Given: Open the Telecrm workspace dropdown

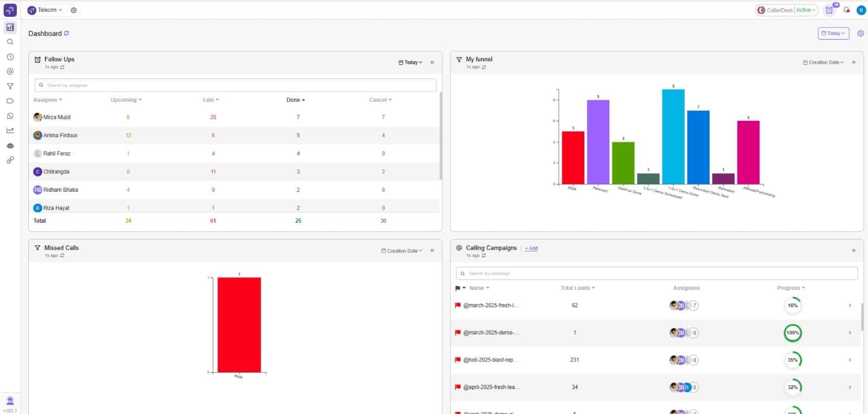Looking at the screenshot, I should (x=46, y=10).
